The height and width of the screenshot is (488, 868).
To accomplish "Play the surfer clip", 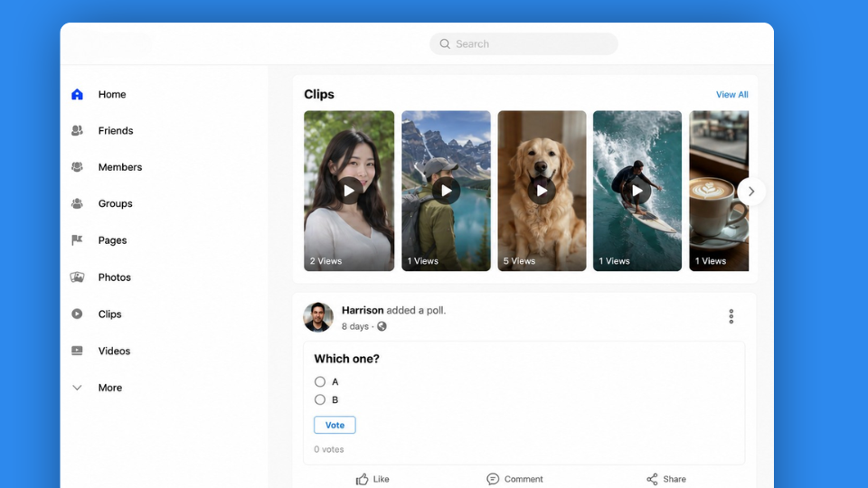I will [x=637, y=191].
